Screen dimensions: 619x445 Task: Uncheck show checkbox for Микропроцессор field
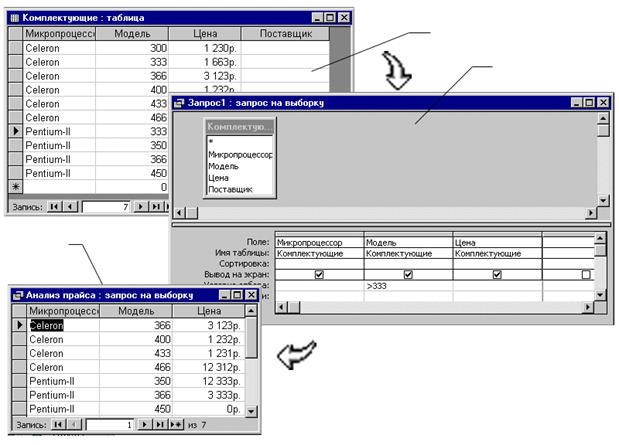[319, 273]
